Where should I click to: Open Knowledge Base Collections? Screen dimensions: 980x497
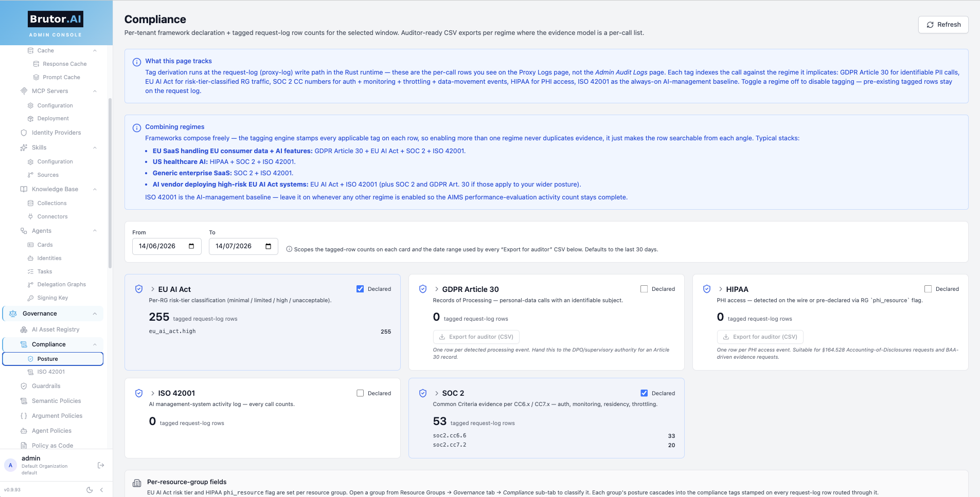tap(53, 203)
